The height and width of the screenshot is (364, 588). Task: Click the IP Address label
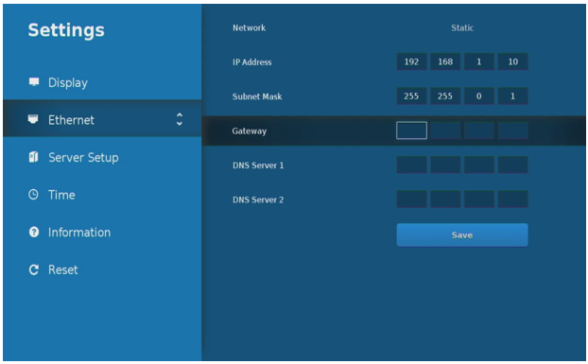(x=252, y=62)
